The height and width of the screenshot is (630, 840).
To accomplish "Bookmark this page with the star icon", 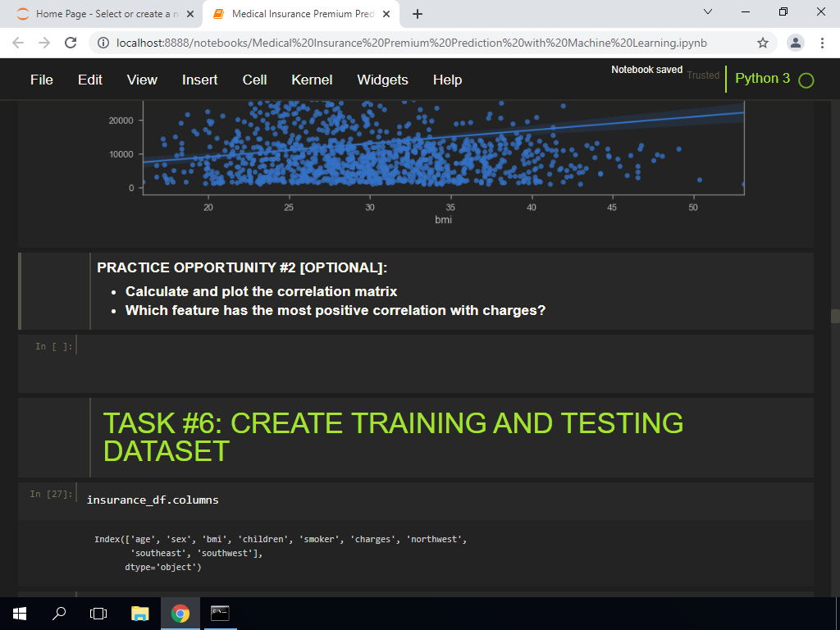I will tap(763, 43).
